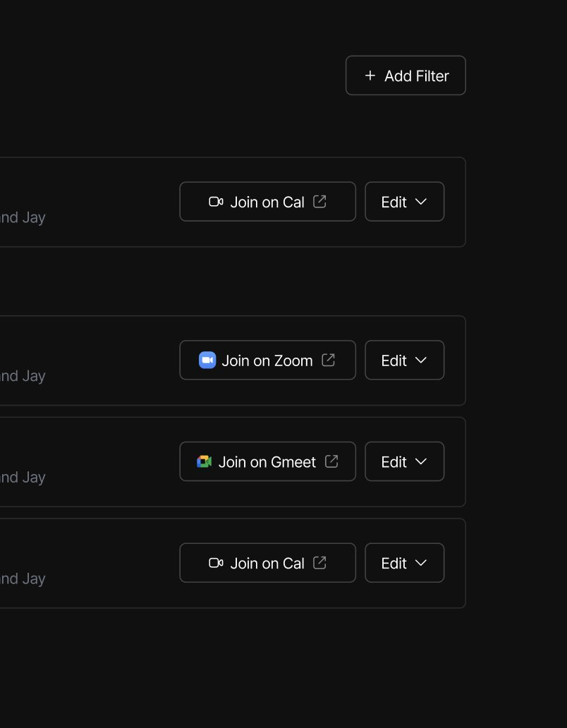Click the camera icon on the bottom Join on Cal button
The width and height of the screenshot is (567, 728).
click(x=214, y=562)
